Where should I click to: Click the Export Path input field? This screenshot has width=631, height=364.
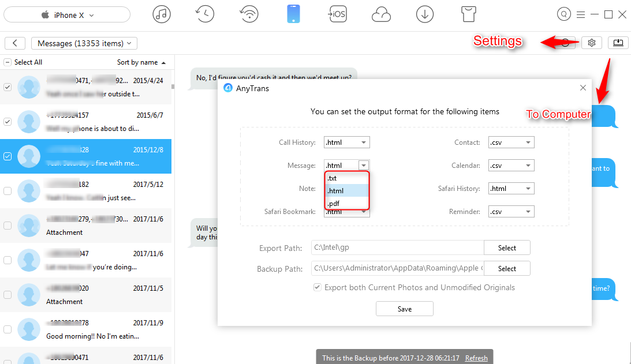coord(398,247)
